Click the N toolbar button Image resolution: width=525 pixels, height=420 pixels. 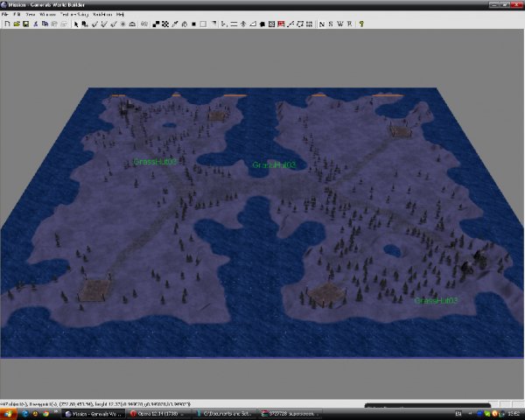[x=322, y=24]
